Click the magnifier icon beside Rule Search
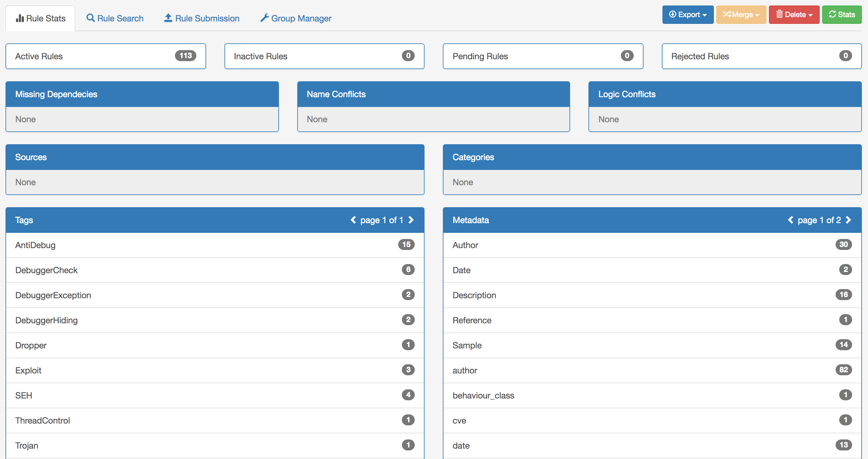Viewport: 868px width, 459px height. tap(90, 18)
